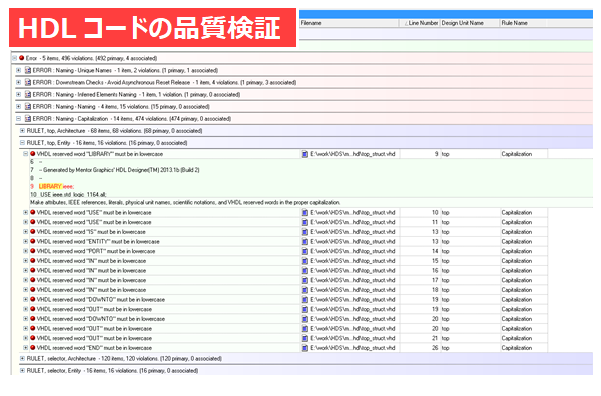The height and width of the screenshot is (396, 601).
Task: Click the red dot on the PORT violation
Action: (x=33, y=251)
